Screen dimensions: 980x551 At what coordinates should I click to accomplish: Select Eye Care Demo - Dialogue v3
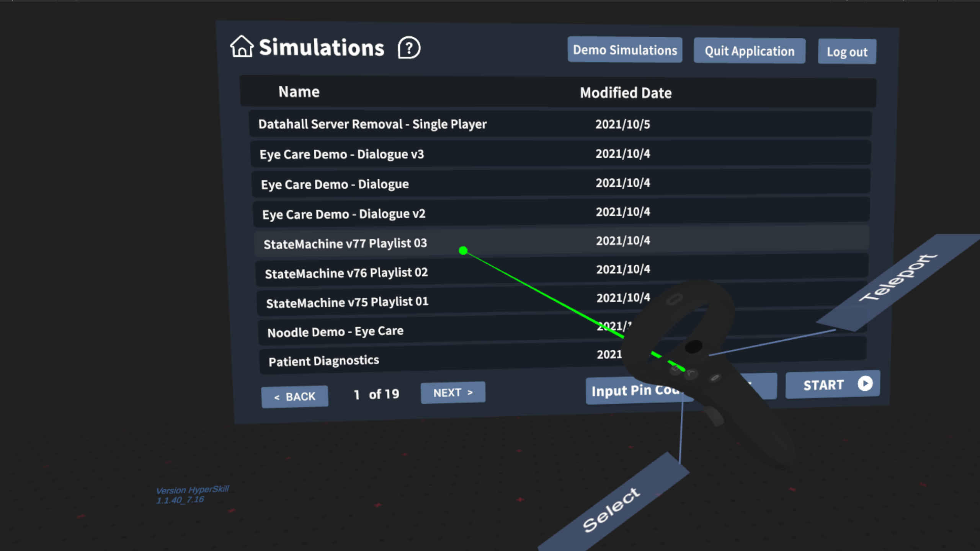click(x=560, y=153)
